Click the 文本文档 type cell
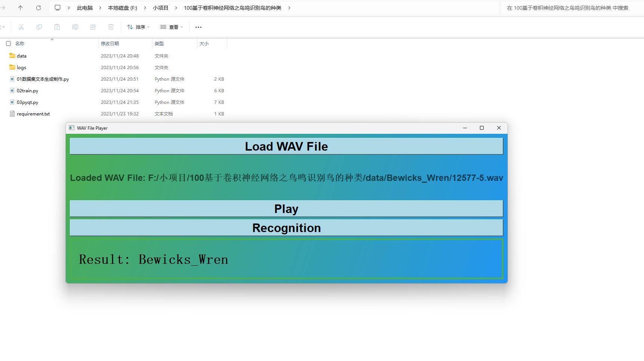This screenshot has height=361, width=644. (164, 114)
